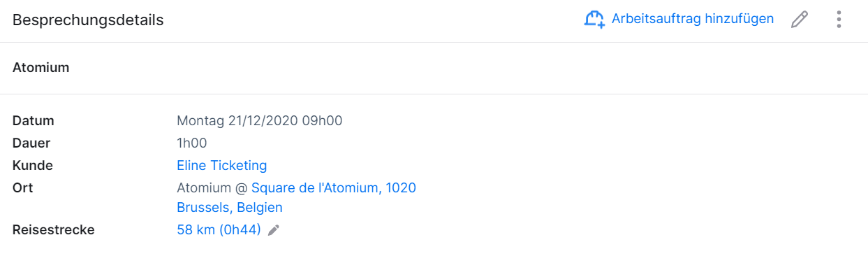
Task: Open the three-dot more options menu
Action: [839, 20]
